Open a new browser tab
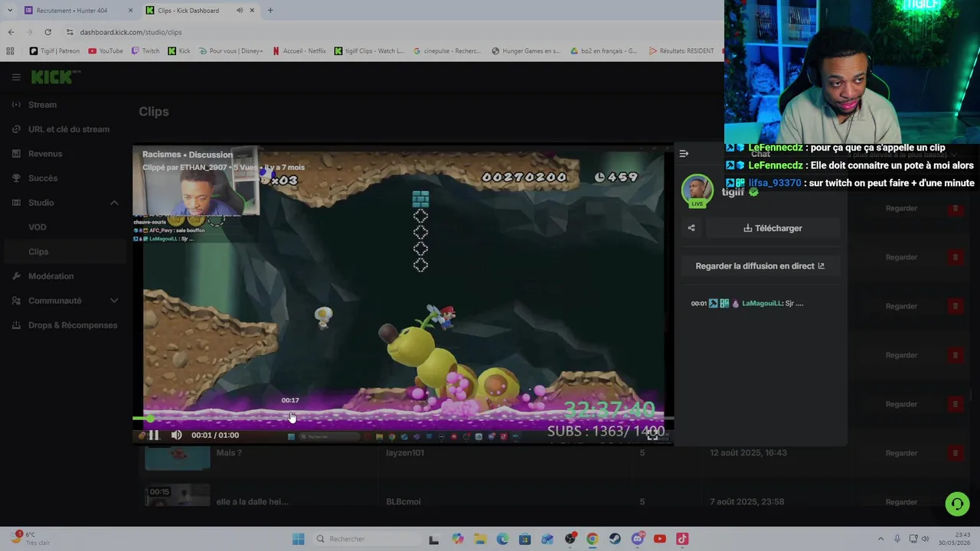This screenshot has width=980, height=551. (270, 11)
